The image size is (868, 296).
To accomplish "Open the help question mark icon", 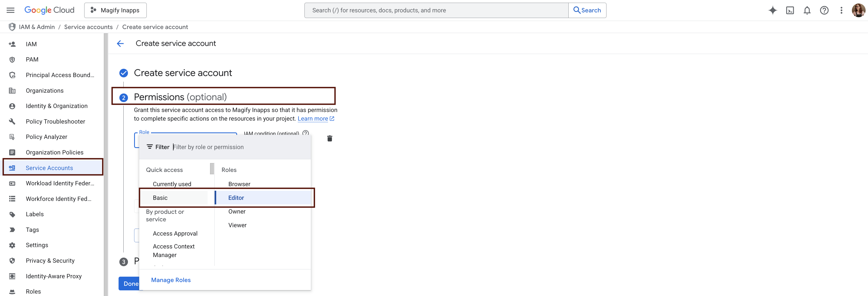I will pos(824,10).
